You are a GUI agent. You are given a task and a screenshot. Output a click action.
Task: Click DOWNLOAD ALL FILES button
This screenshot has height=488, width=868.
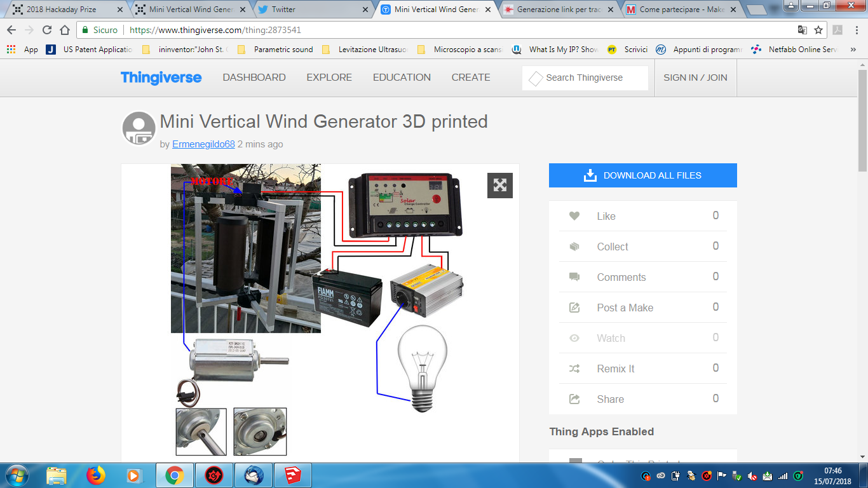[642, 175]
